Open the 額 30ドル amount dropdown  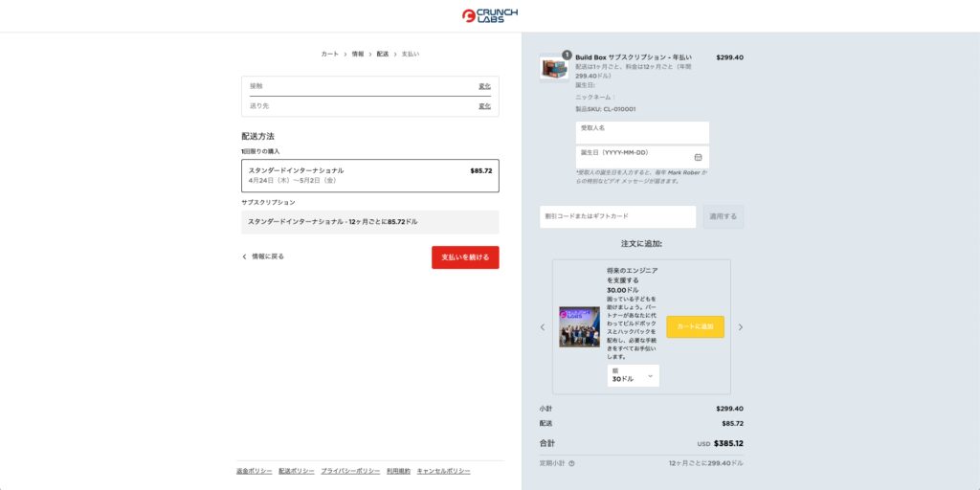pos(634,375)
